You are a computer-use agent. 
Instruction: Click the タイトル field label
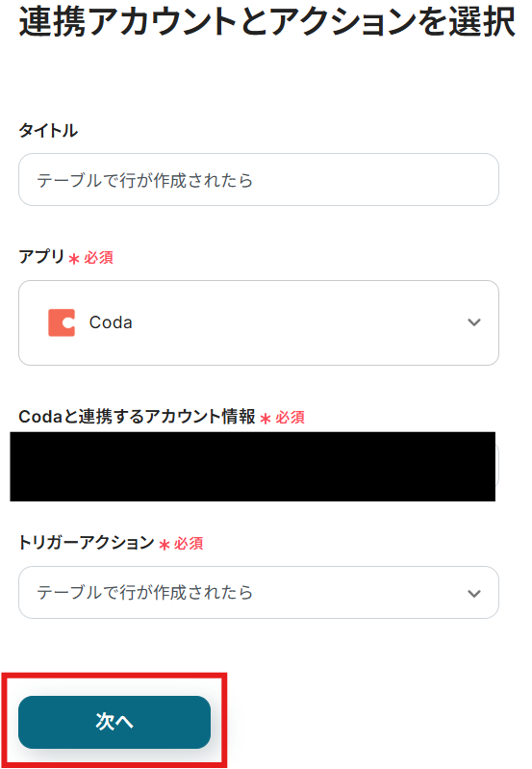coord(48,131)
